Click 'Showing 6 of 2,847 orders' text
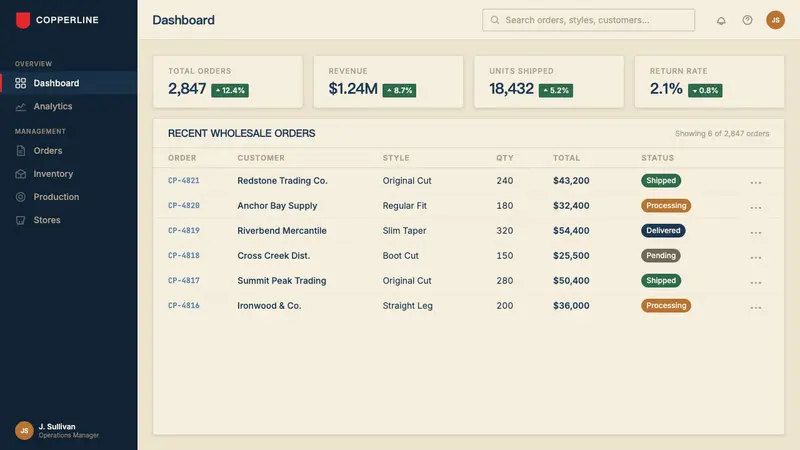Viewport: 800px width, 450px height. (722, 134)
